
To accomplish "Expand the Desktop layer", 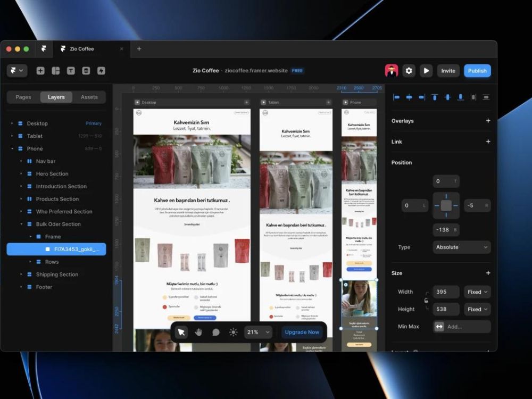I will (12, 123).
